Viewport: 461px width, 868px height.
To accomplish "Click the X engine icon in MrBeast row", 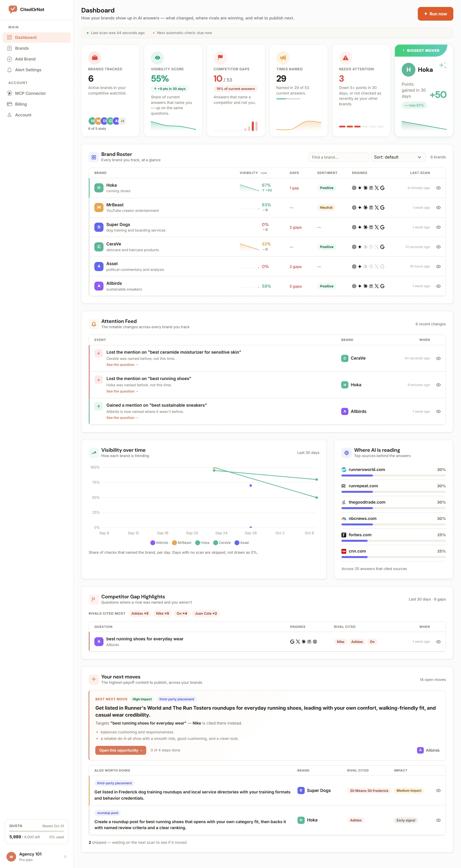I will pos(376,208).
